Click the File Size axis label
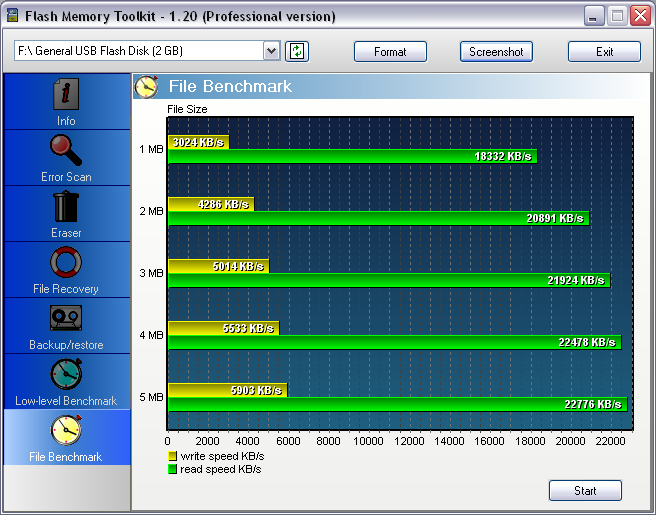 [x=187, y=109]
